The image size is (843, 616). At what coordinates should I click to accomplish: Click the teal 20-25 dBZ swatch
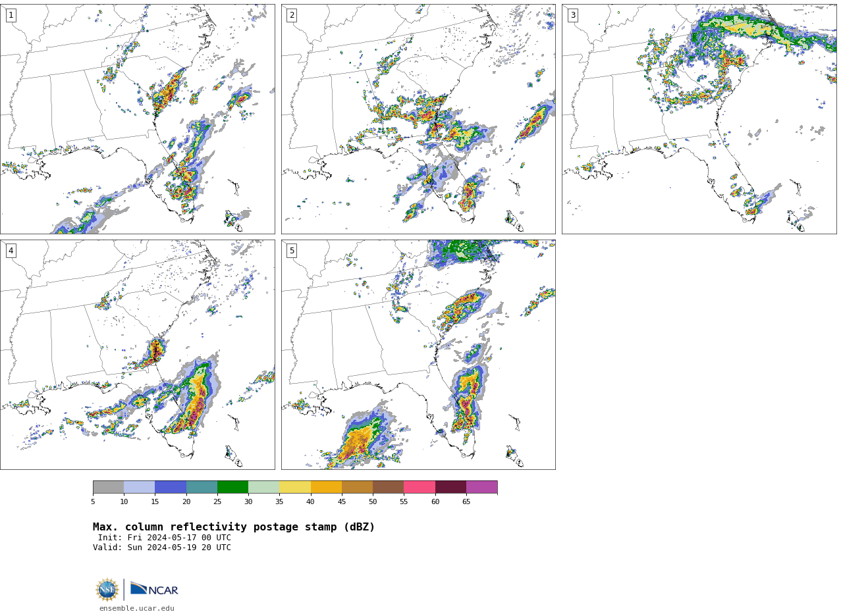[x=202, y=487]
